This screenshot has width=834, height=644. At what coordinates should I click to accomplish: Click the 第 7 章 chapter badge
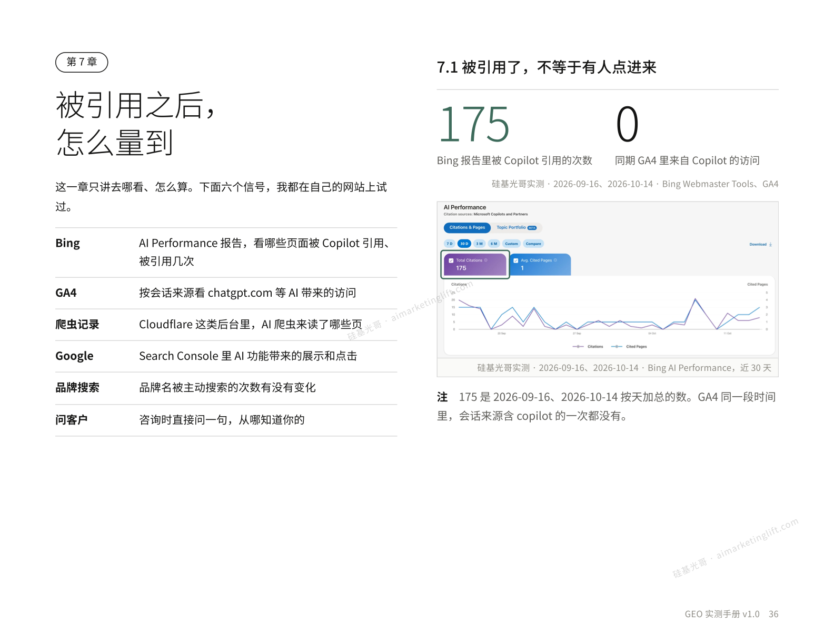point(82,62)
